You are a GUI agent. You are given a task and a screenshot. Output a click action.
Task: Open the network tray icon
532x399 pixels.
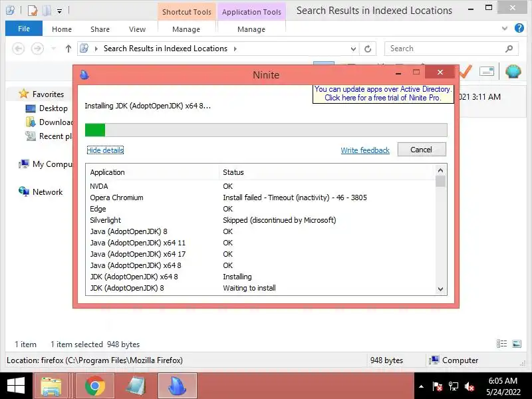tap(454, 386)
